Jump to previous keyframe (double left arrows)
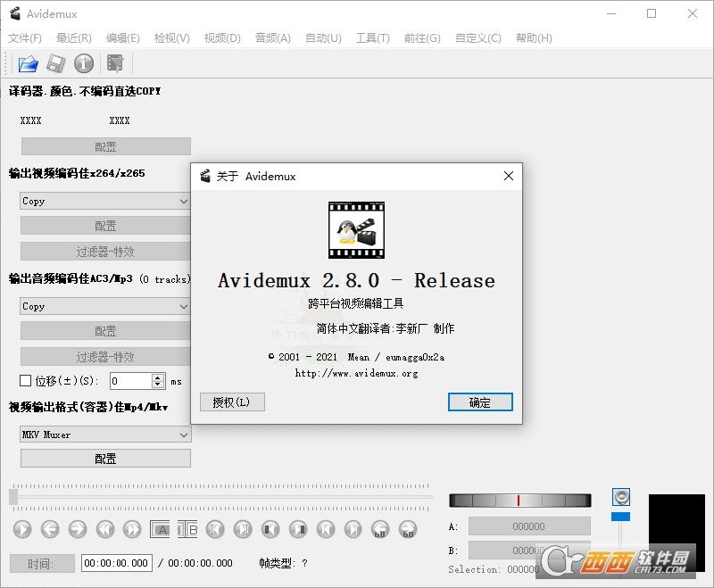Viewport: 714px width, 588px height. tap(105, 529)
